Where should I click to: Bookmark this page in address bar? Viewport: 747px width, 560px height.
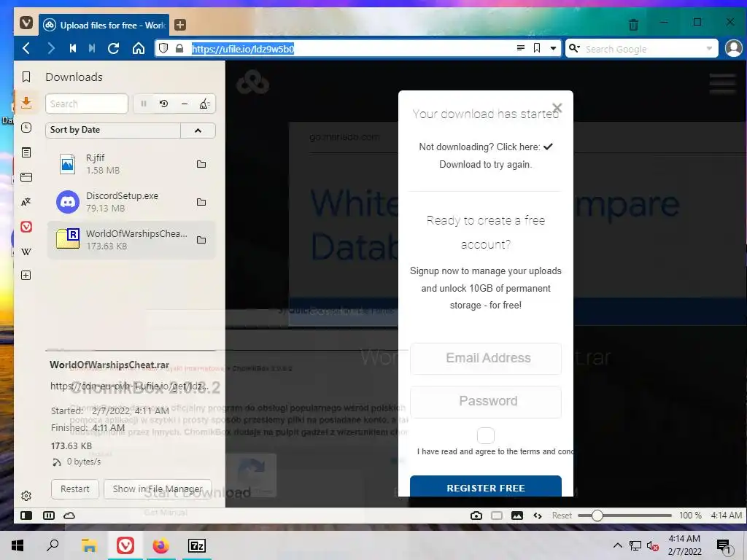(x=537, y=48)
